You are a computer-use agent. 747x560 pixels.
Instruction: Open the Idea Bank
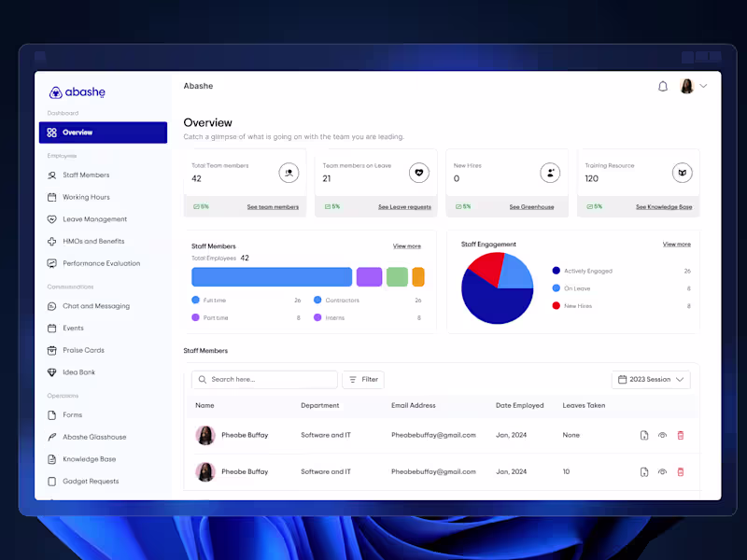tap(82, 371)
